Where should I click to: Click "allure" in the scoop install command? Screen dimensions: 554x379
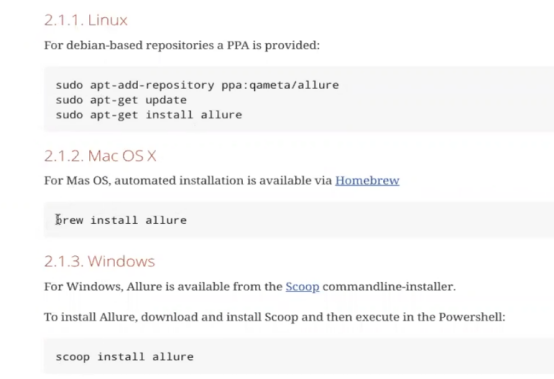[173, 357]
